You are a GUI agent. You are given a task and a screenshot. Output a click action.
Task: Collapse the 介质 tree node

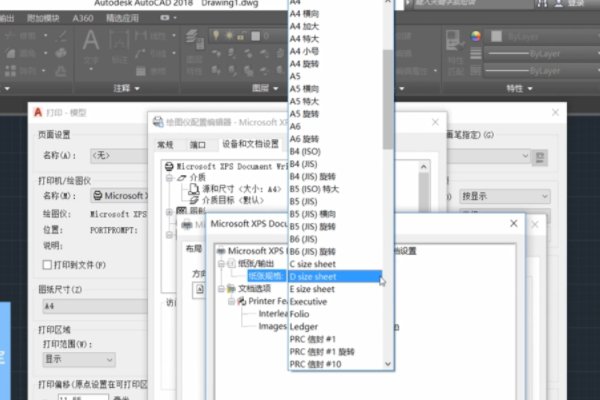click(x=169, y=178)
